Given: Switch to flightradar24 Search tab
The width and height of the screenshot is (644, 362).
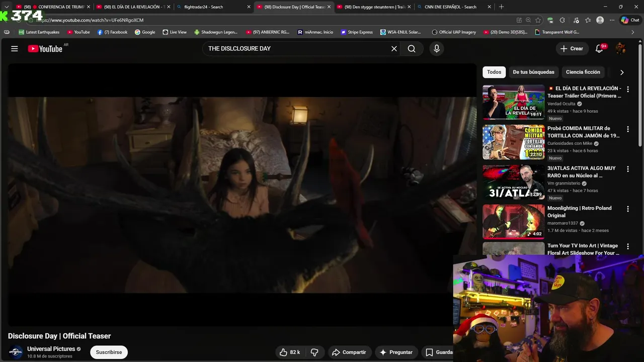Looking at the screenshot, I should 214,7.
